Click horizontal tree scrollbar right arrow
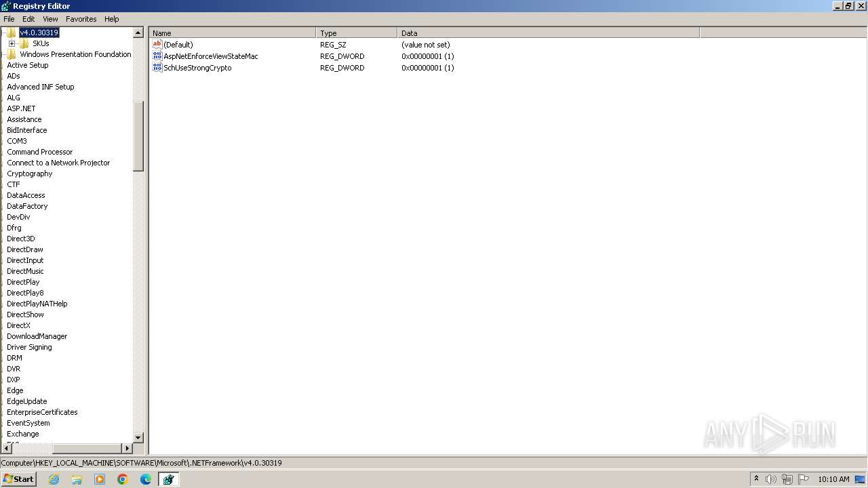Image resolution: width=868 pixels, height=488 pixels. tap(127, 448)
